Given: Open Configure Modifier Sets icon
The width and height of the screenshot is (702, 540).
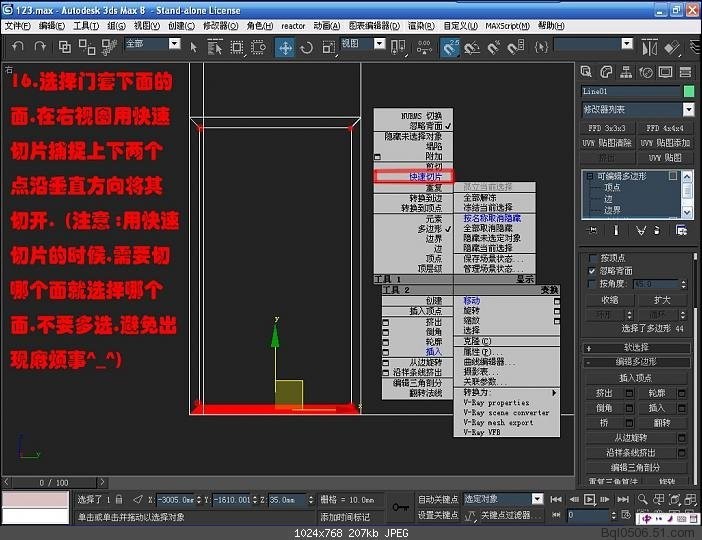Looking at the screenshot, I should click(x=681, y=230).
